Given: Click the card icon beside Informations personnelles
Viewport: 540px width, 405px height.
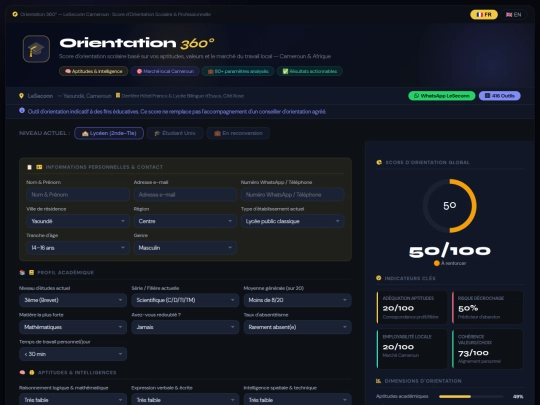Looking at the screenshot, I should pyautogui.click(x=39, y=167).
